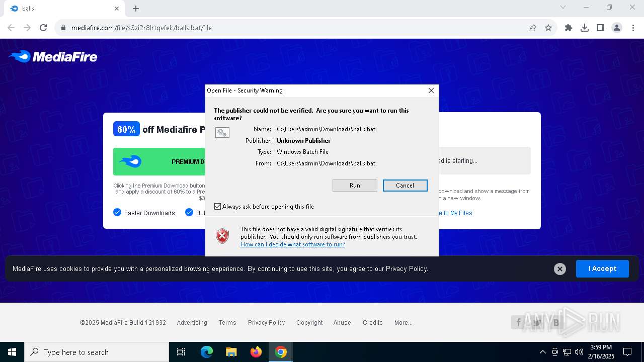Open the Abuse footer link

coord(342,323)
